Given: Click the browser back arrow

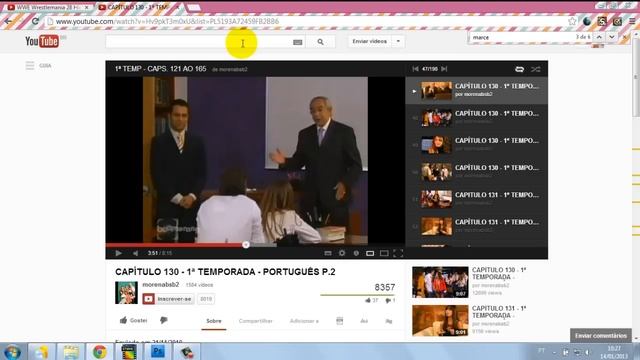Looking at the screenshot, I should [x=9, y=21].
